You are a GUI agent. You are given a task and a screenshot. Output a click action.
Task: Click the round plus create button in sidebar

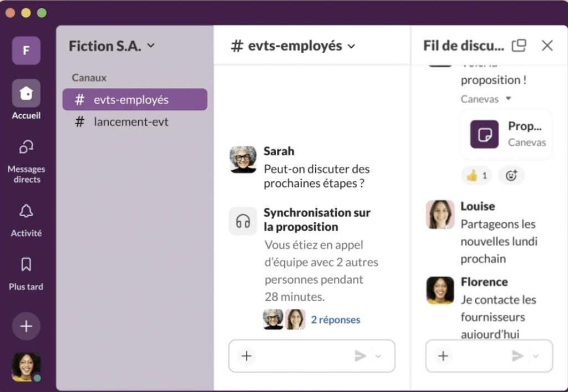point(26,326)
